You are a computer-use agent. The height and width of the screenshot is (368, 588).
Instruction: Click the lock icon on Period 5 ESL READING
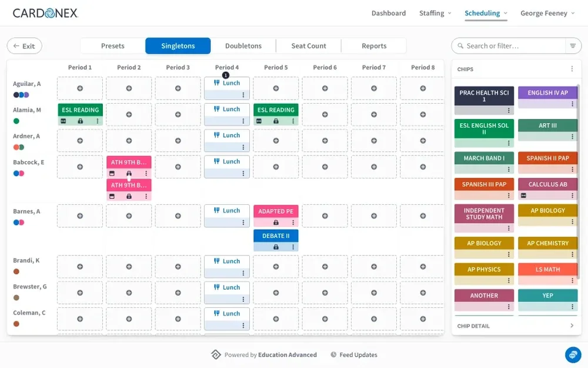276,121
